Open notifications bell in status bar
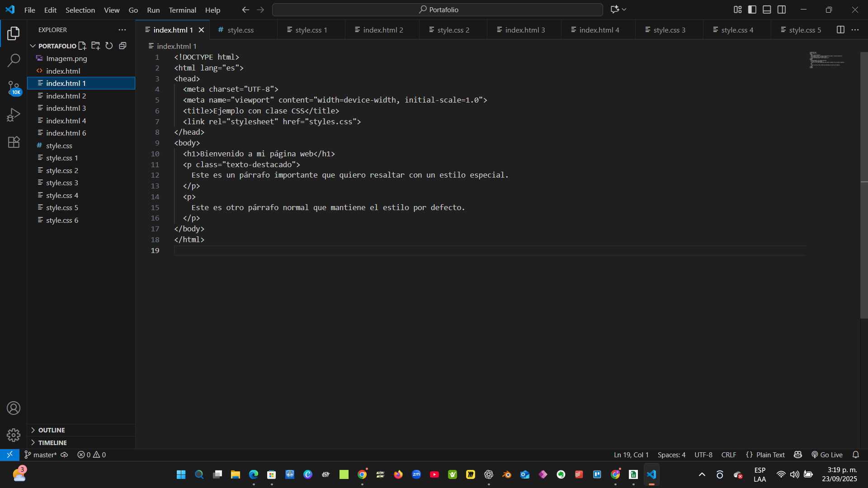This screenshot has height=488, width=868. (x=856, y=455)
